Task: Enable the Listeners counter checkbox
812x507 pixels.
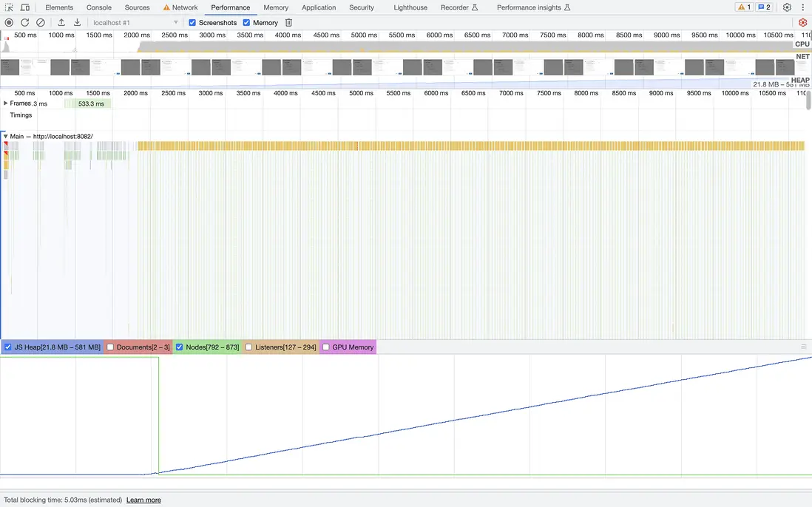Action: (x=248, y=347)
